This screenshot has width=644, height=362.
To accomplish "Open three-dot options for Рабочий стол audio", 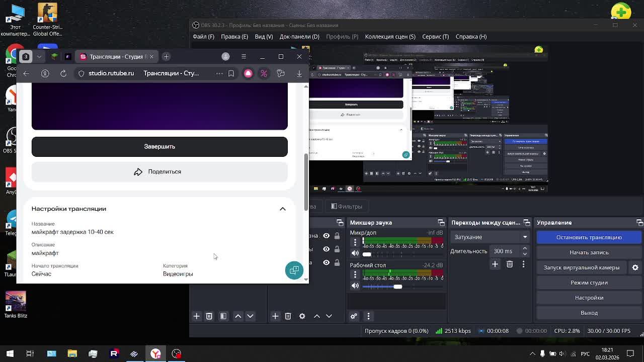I will click(x=355, y=275).
